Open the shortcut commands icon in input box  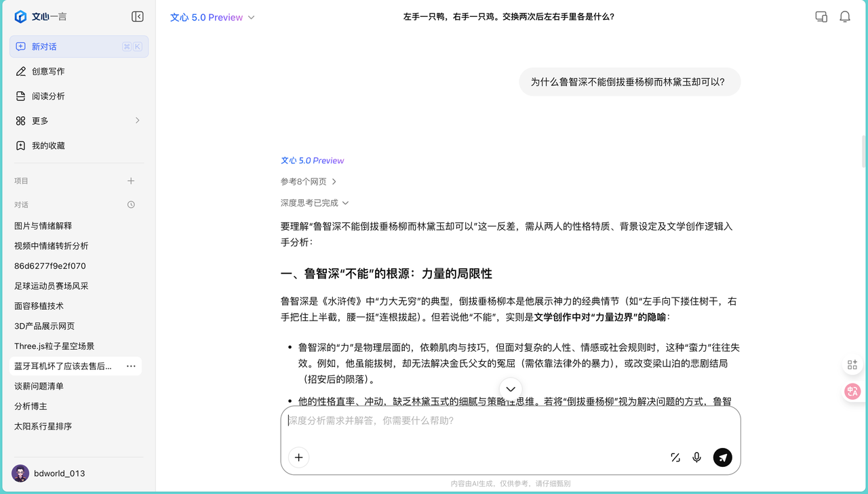[x=675, y=457]
